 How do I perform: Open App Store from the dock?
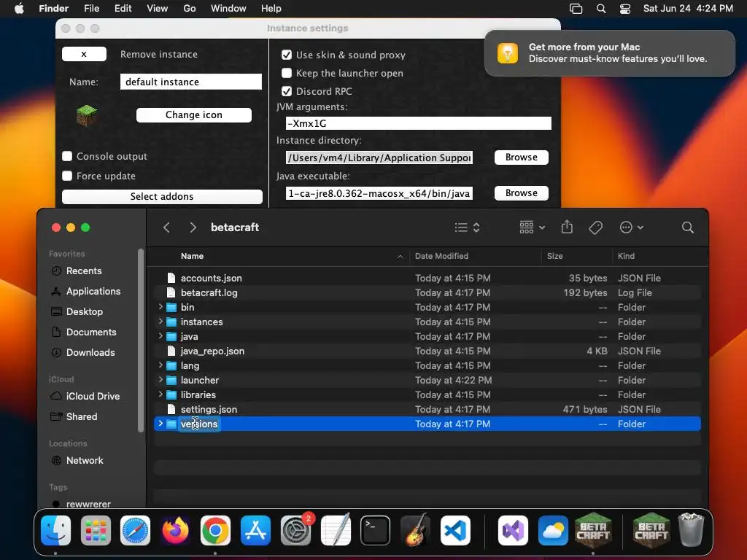[x=255, y=531]
